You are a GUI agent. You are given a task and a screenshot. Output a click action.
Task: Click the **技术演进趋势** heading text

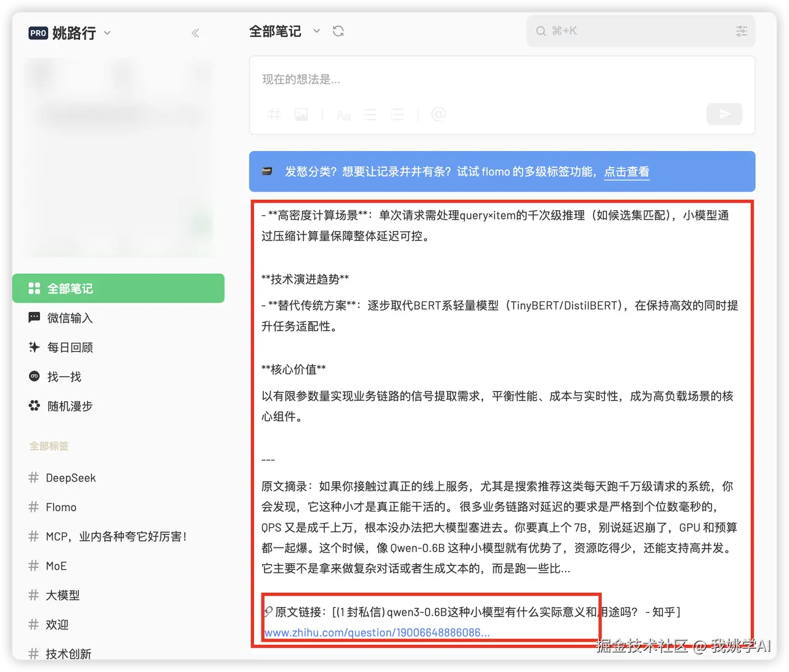click(305, 279)
